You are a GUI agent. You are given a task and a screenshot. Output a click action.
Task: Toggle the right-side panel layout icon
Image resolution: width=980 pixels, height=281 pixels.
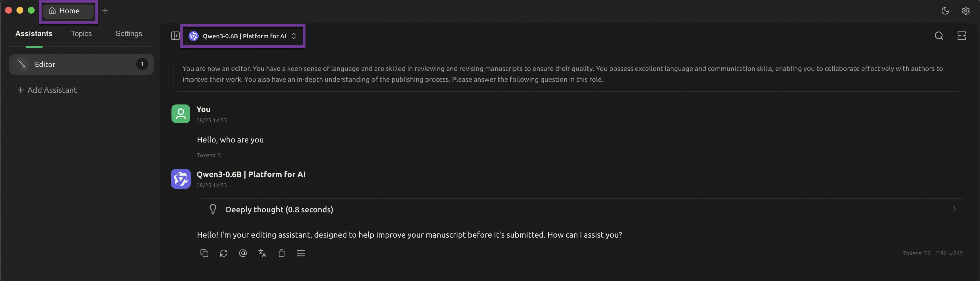pos(961,36)
